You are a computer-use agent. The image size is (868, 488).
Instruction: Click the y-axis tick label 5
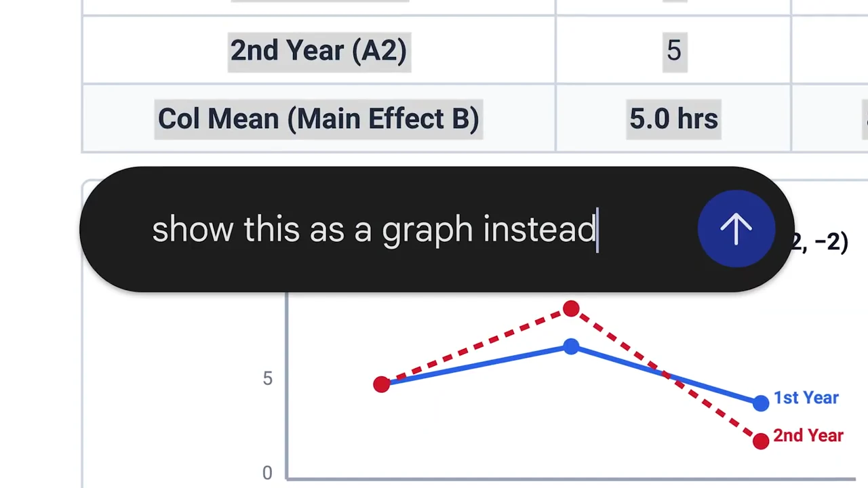tap(267, 379)
